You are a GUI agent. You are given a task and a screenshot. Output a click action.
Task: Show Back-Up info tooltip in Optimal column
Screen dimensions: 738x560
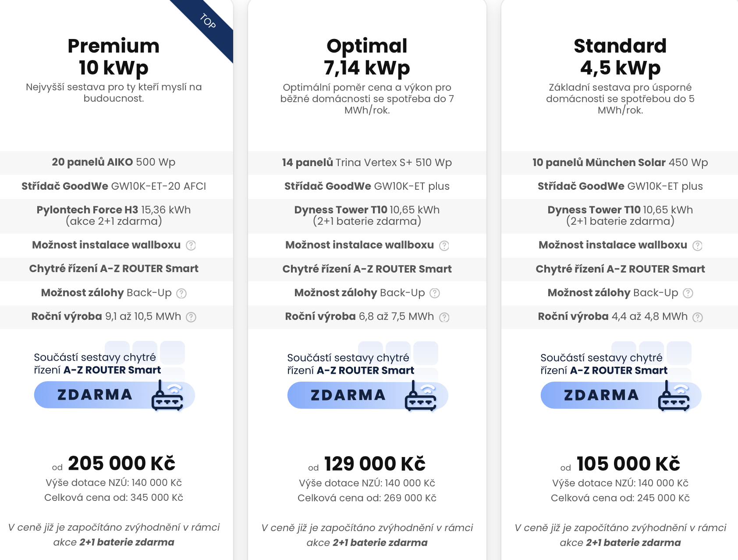435,293
